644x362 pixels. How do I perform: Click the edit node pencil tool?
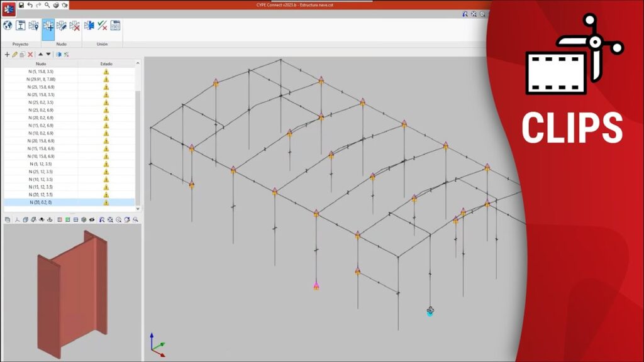62,26
